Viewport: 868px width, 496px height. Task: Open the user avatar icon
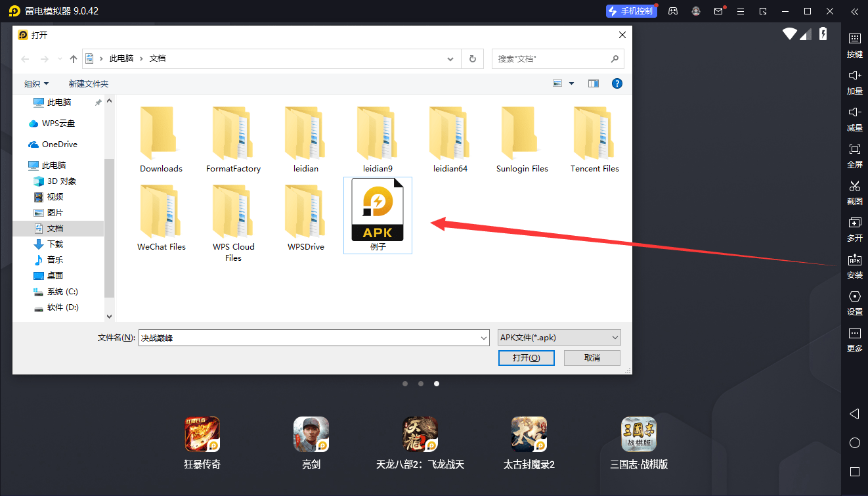click(x=696, y=11)
